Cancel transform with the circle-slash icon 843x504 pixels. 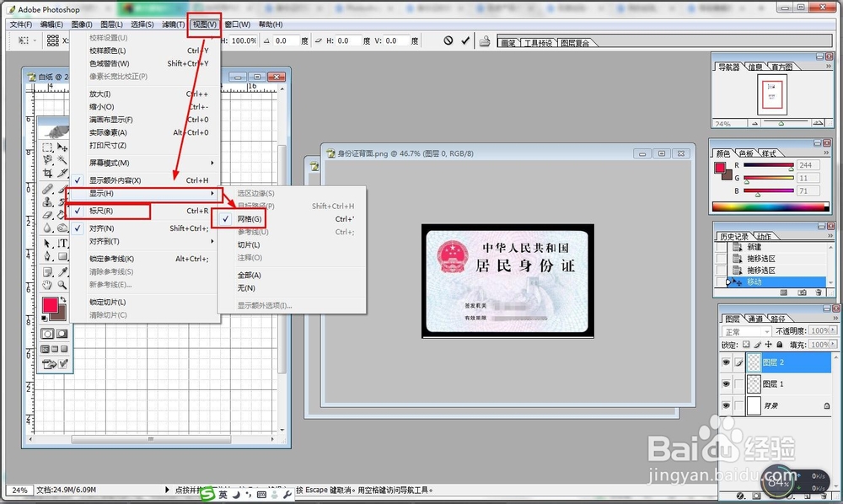click(x=448, y=40)
